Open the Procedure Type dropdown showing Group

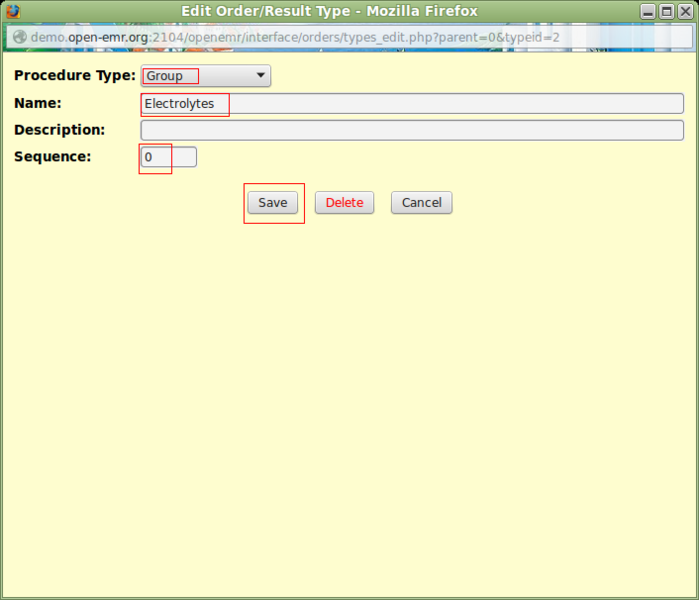[x=206, y=76]
